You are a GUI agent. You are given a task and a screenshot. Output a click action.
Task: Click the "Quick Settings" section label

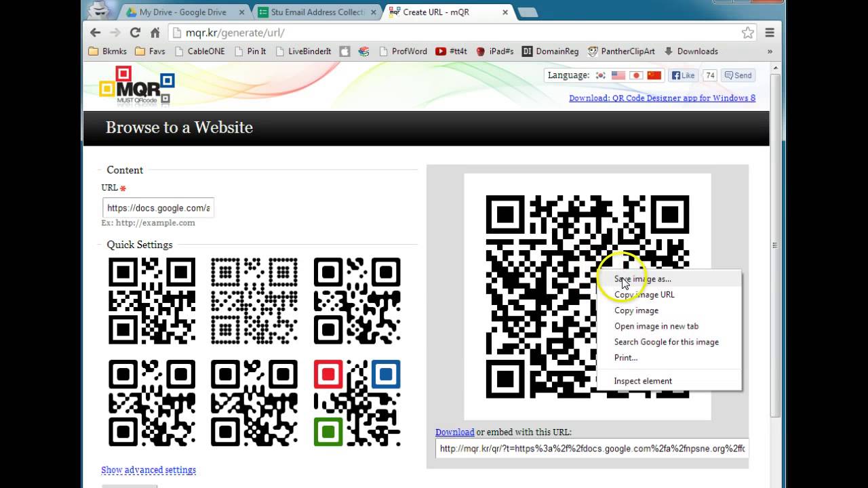[140, 245]
